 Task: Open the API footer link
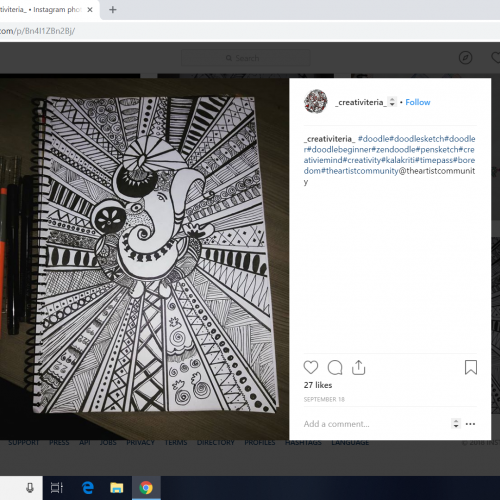pyautogui.click(x=85, y=442)
